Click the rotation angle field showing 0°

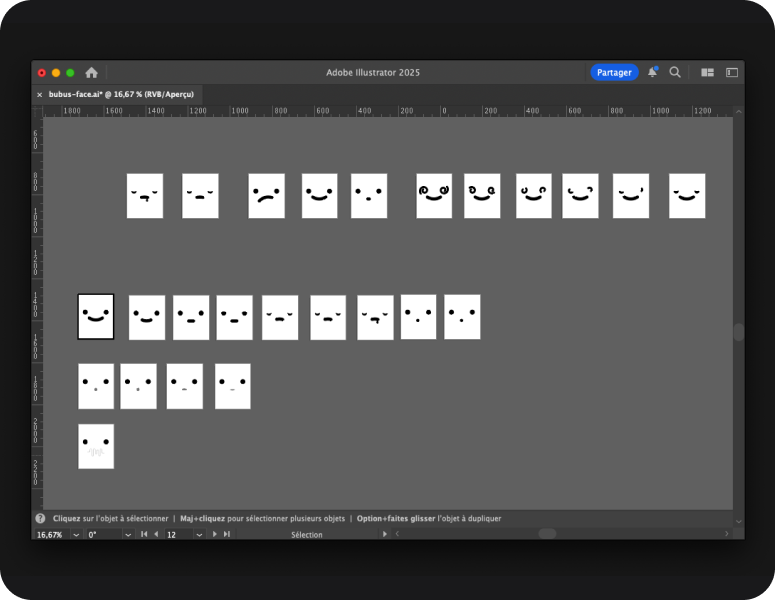104,535
